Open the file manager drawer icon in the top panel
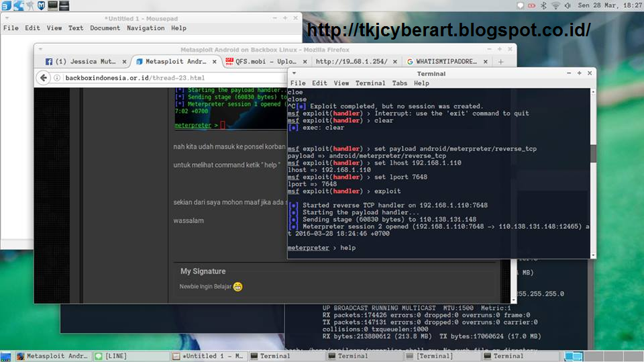 [x=64, y=5]
